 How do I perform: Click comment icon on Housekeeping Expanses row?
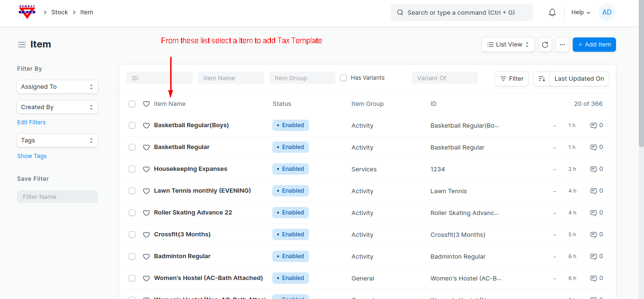[x=593, y=169]
